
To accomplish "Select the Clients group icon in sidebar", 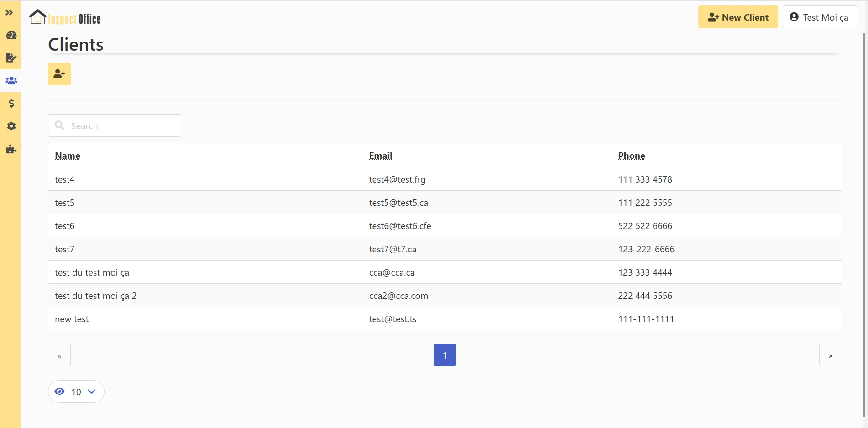I will [11, 81].
